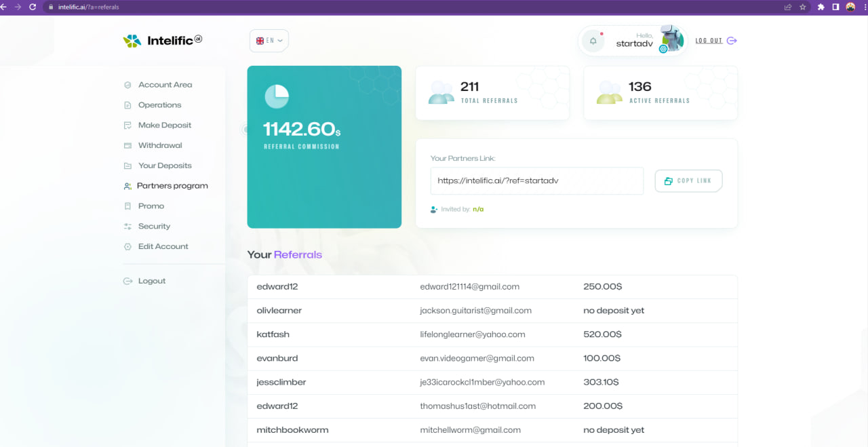
Task: Open Security settings in sidebar
Action: [x=154, y=226]
